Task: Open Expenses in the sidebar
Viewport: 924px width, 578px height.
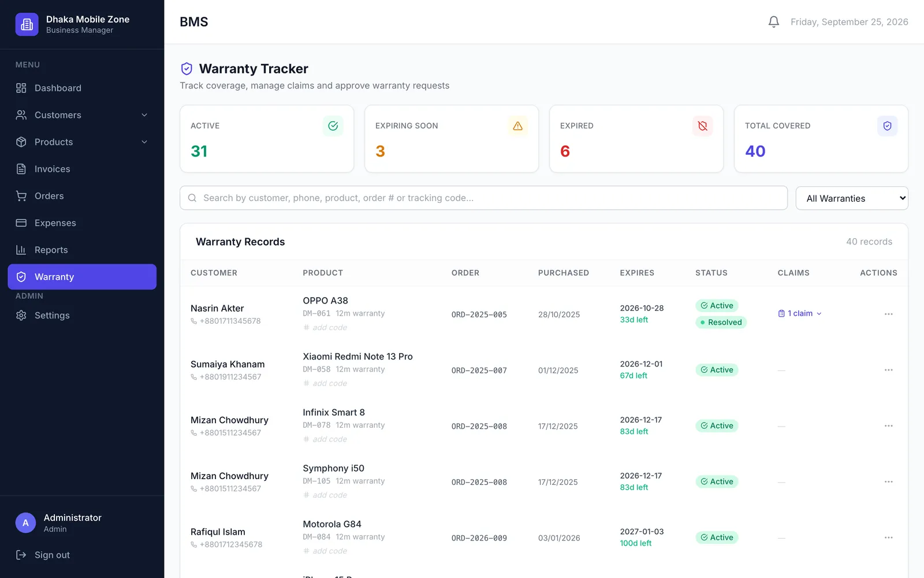Action: click(82, 223)
